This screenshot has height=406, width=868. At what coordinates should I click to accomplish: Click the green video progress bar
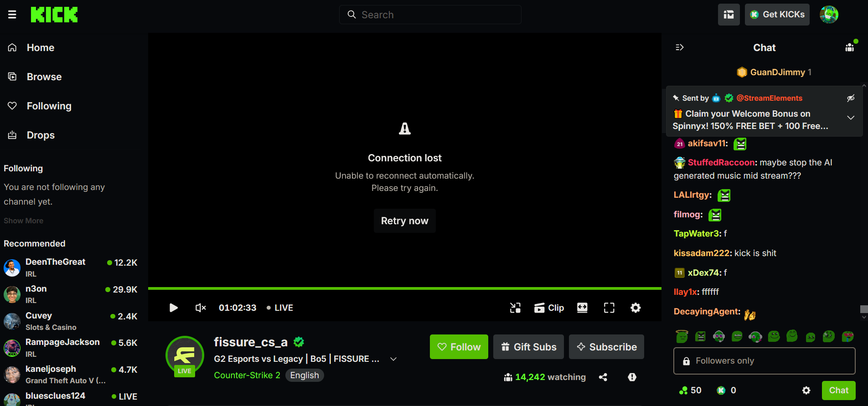pyautogui.click(x=405, y=288)
